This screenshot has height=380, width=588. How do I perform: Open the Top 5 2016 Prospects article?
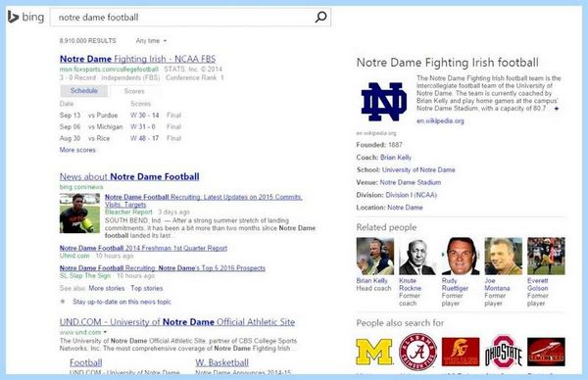163,268
